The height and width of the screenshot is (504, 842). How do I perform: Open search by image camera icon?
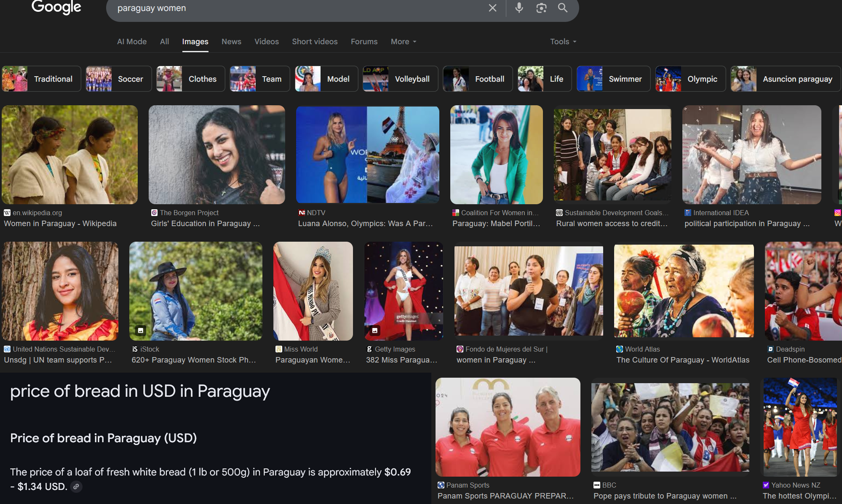click(x=541, y=8)
